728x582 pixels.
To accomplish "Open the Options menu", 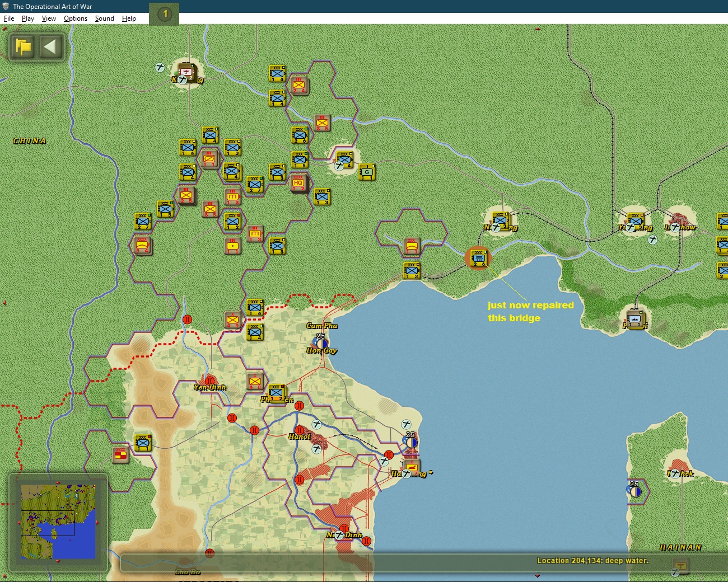I will tap(76, 18).
